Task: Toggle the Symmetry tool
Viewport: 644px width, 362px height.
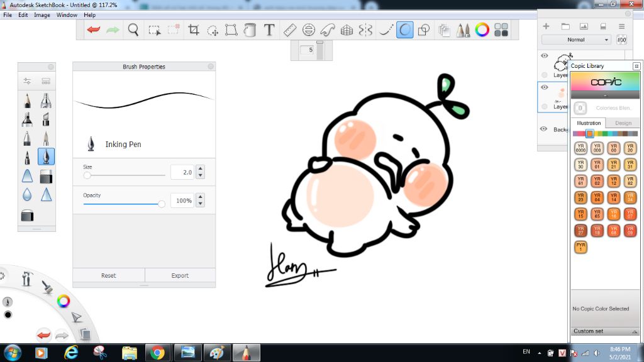Action: tap(365, 30)
